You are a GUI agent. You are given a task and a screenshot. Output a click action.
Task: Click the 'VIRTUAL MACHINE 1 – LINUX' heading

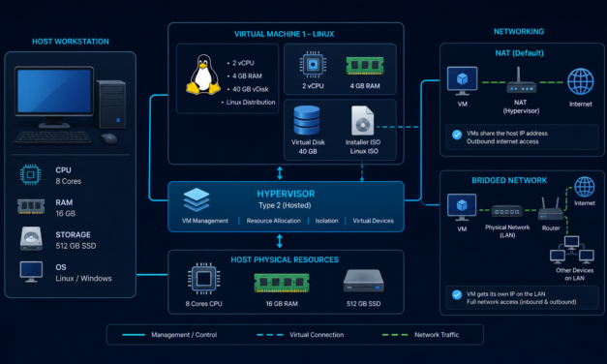[285, 34]
